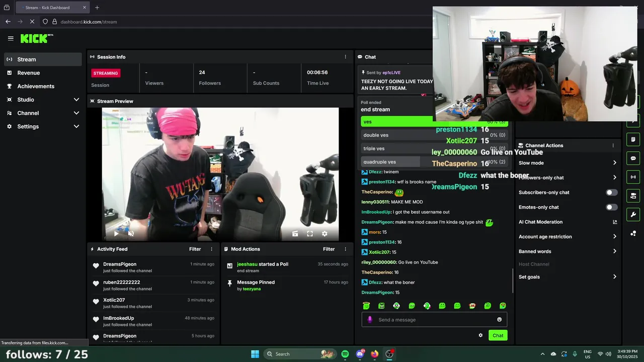Open Session Info options menu

pyautogui.click(x=345, y=57)
